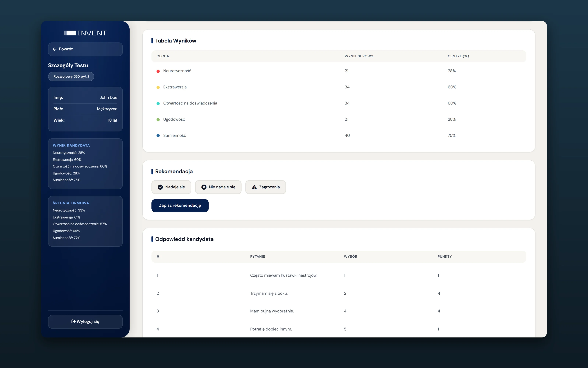Click the WYNIK SUROWY column header
Image resolution: width=588 pixels, height=368 pixels.
point(359,56)
